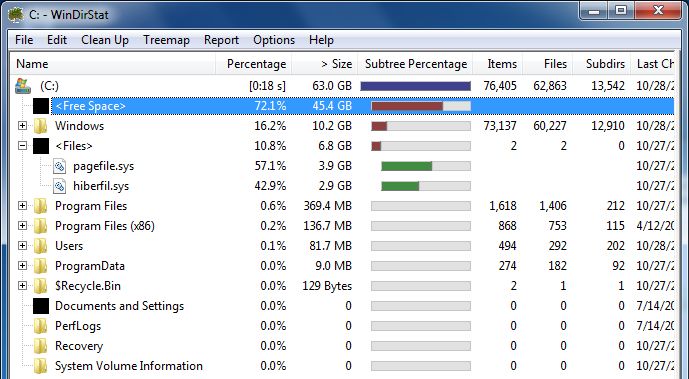Expand the Program Files folder node

coord(22,206)
